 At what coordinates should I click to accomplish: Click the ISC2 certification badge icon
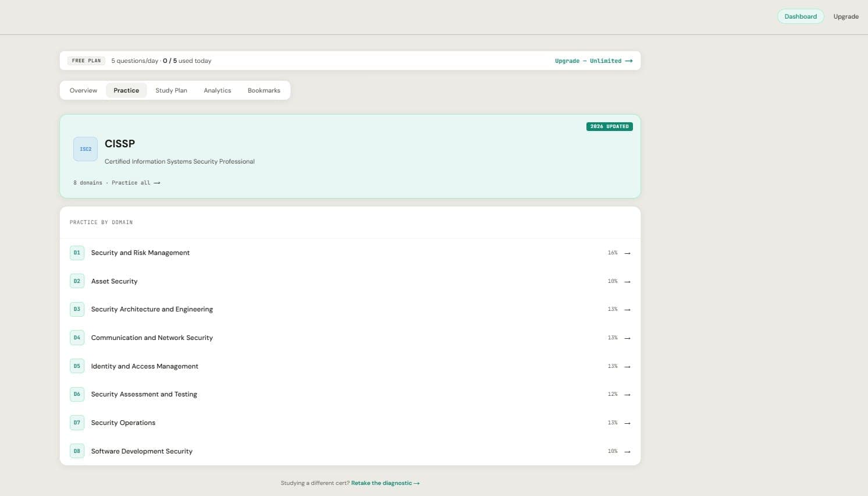coord(86,149)
